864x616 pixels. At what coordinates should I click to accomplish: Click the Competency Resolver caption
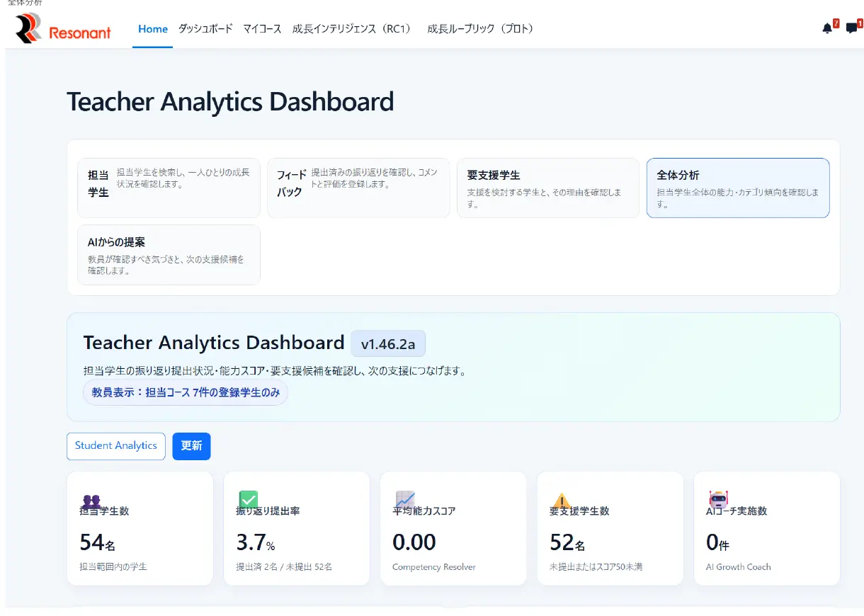434,567
